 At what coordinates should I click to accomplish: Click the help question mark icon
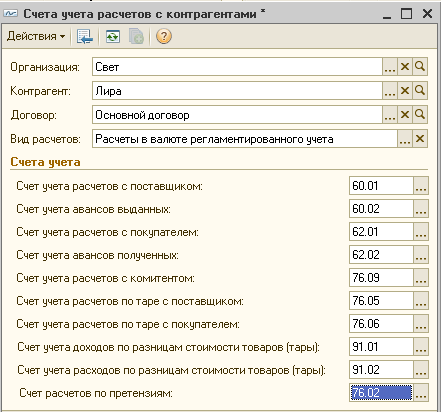pos(163,36)
